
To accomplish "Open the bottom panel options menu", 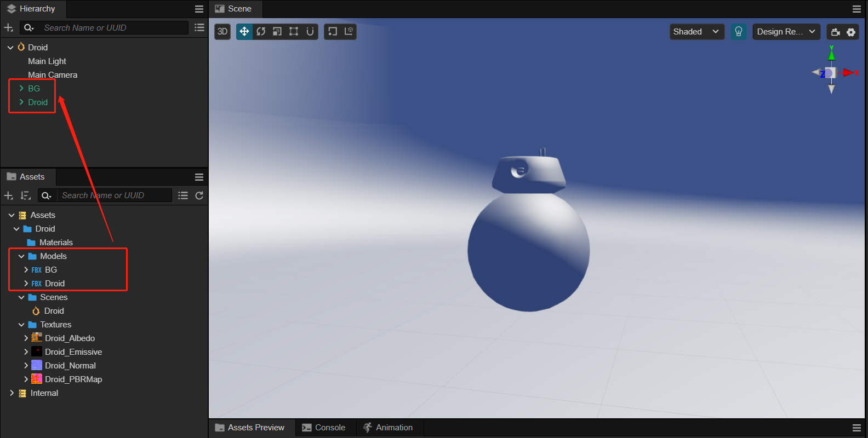I will 856,428.
